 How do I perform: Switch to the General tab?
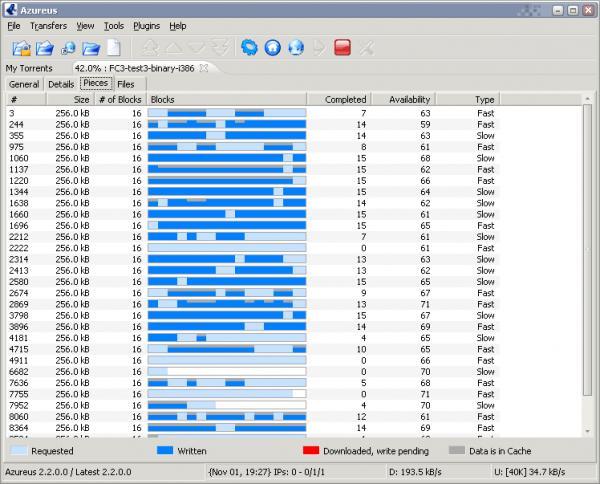pos(24,84)
